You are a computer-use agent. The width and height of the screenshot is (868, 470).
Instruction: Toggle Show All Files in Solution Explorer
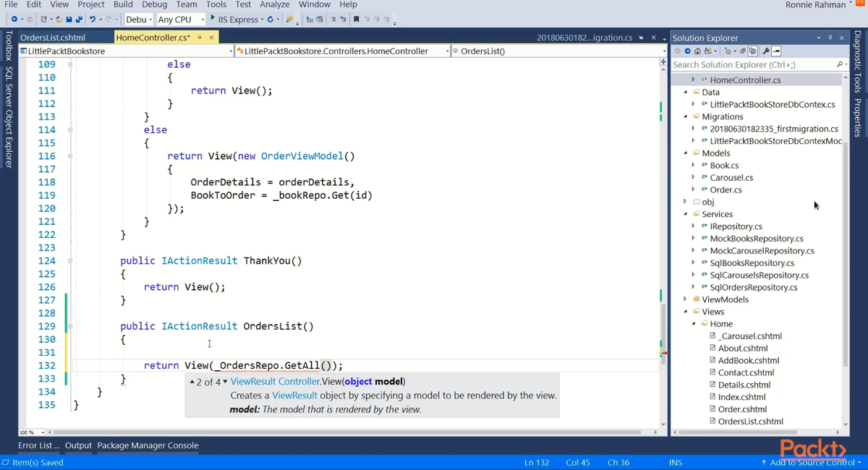coord(752,51)
